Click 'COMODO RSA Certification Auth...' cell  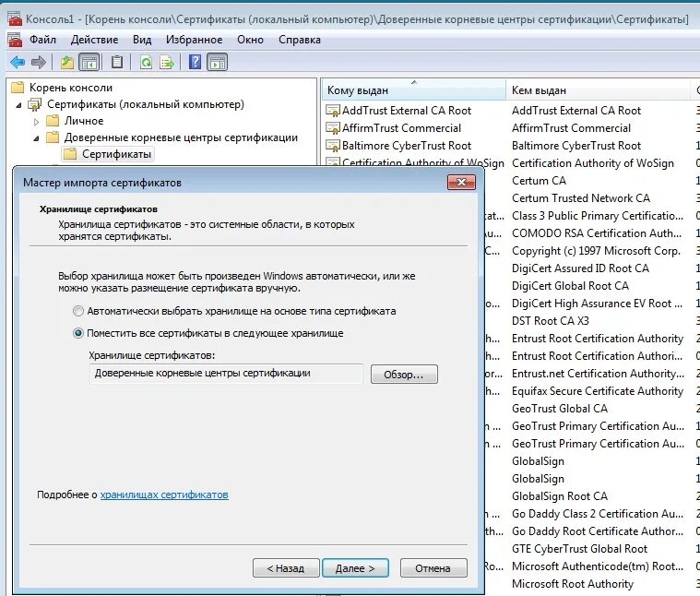[597, 233]
